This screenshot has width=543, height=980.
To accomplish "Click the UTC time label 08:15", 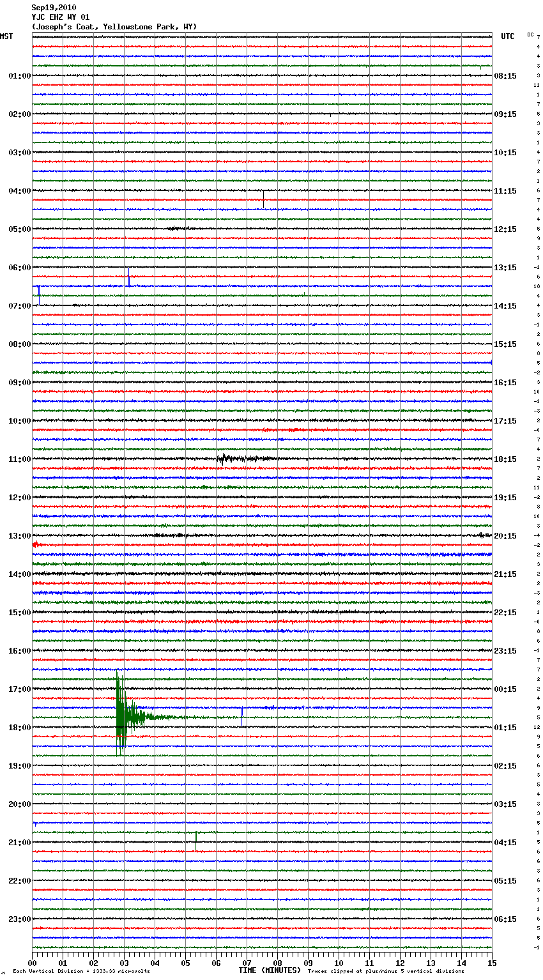I will (505, 76).
